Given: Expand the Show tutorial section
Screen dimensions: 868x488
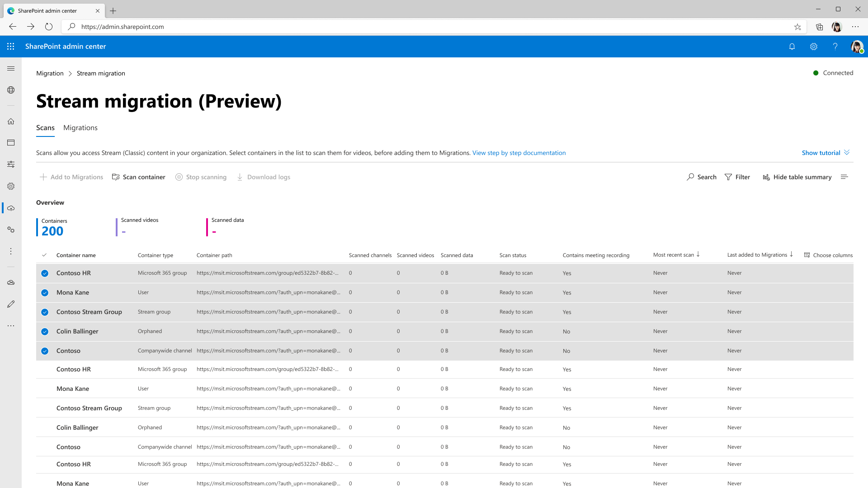Looking at the screenshot, I should [x=826, y=153].
